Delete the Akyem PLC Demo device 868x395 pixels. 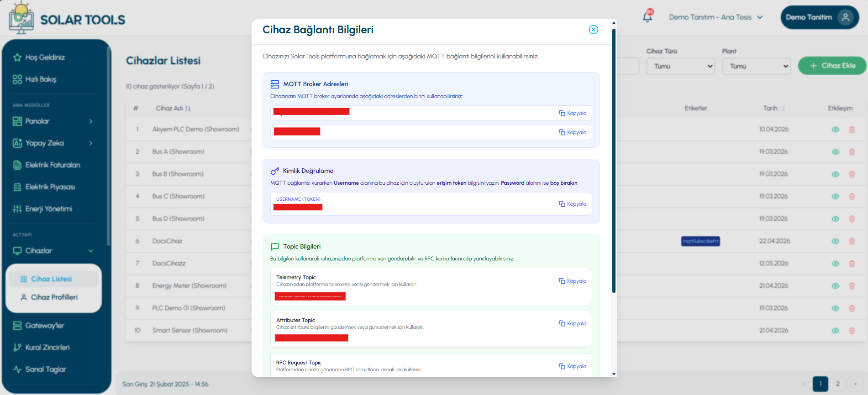[x=852, y=130]
